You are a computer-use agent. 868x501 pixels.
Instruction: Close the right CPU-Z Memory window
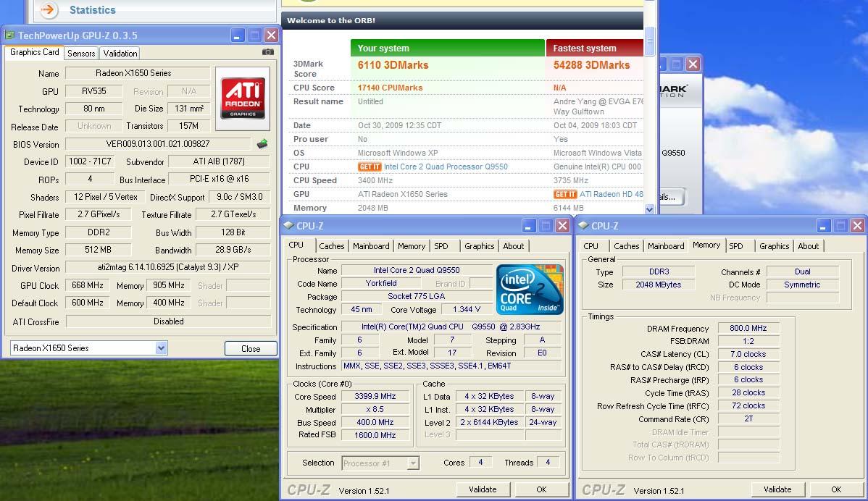coord(857,226)
